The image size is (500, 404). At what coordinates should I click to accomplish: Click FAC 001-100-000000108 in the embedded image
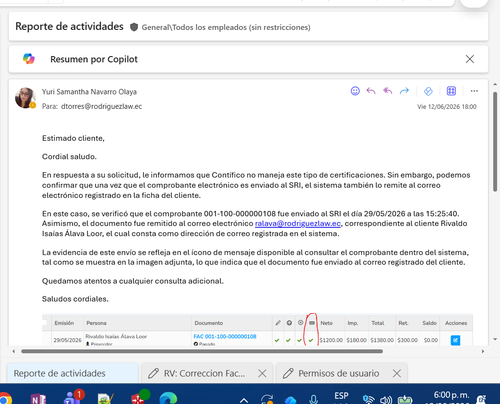point(225,336)
